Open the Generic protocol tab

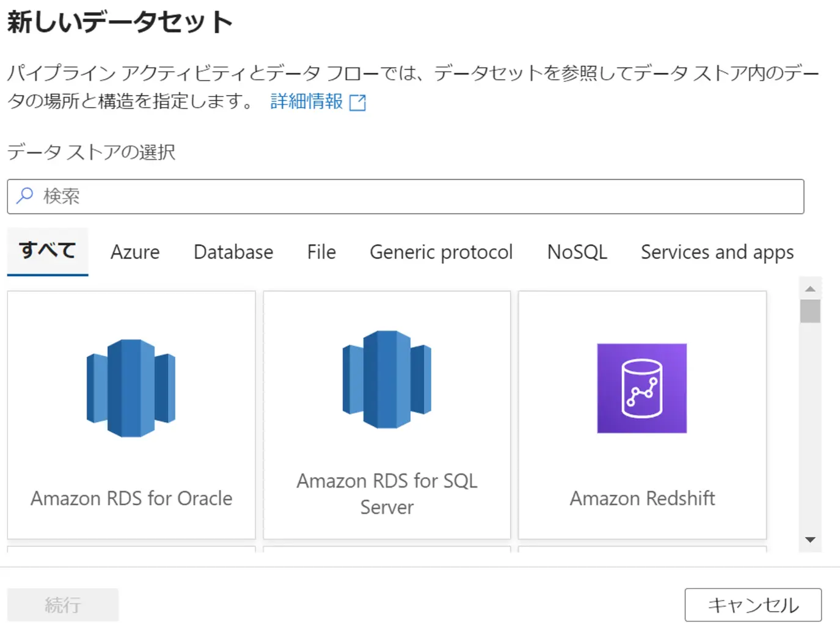click(x=441, y=252)
